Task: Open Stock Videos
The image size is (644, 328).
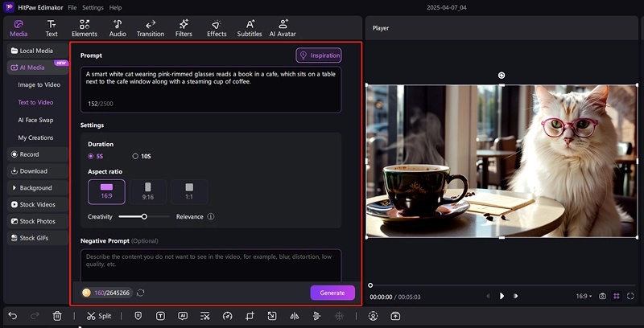Action: tap(37, 204)
